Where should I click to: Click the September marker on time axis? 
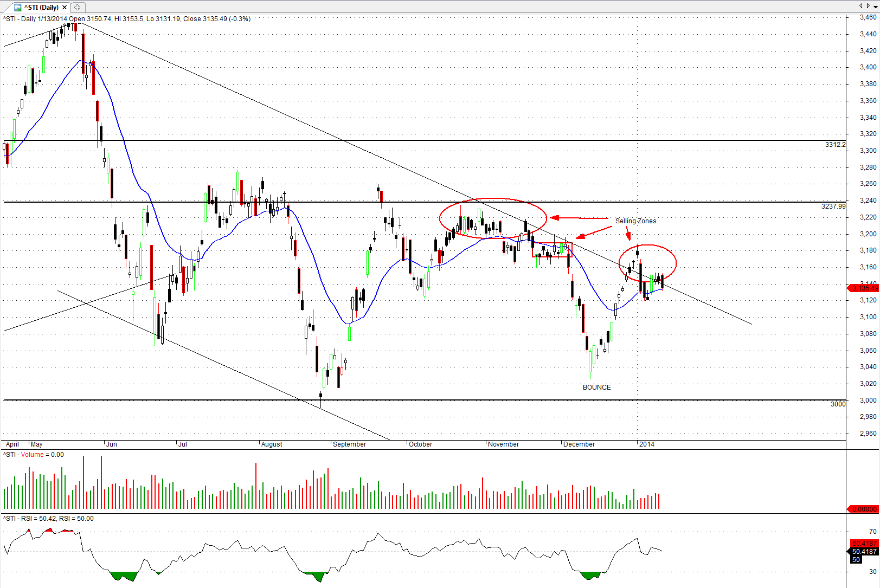point(349,444)
